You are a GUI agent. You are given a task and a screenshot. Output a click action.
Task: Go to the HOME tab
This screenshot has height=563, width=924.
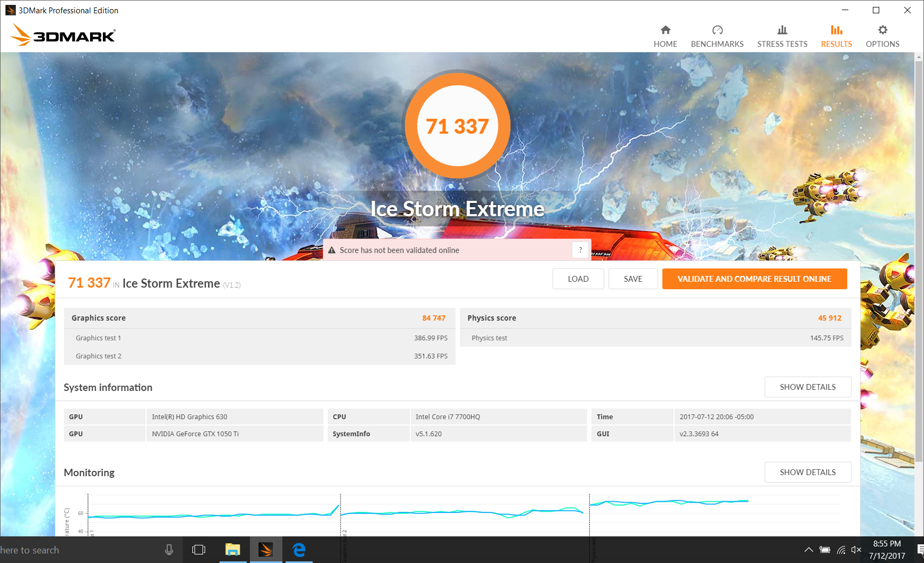(x=665, y=36)
